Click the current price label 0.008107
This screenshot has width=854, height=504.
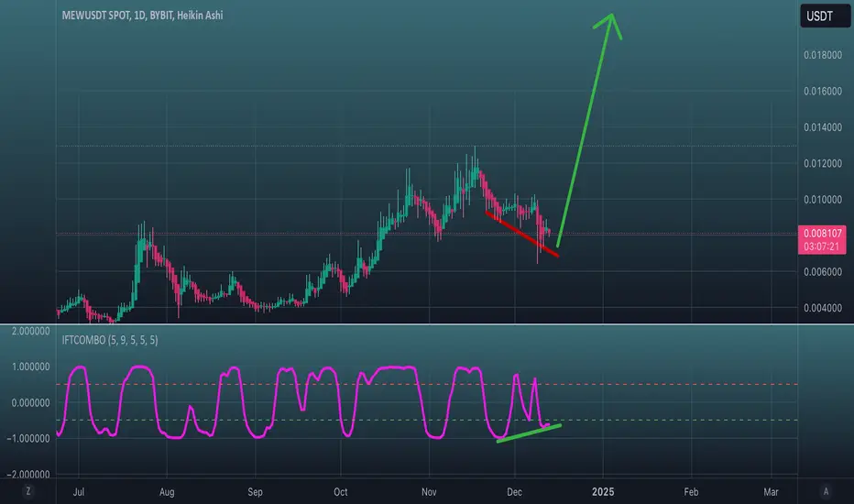click(x=822, y=233)
